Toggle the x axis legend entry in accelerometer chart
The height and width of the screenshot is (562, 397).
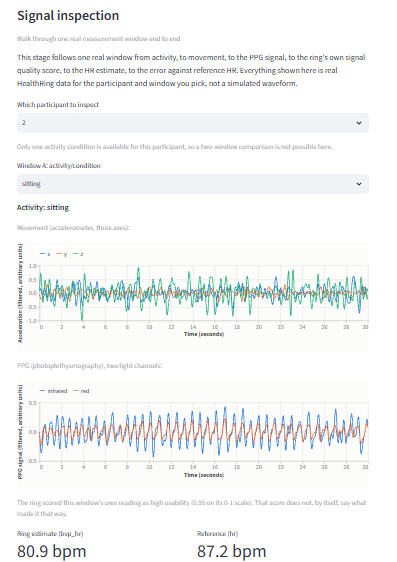point(45,254)
